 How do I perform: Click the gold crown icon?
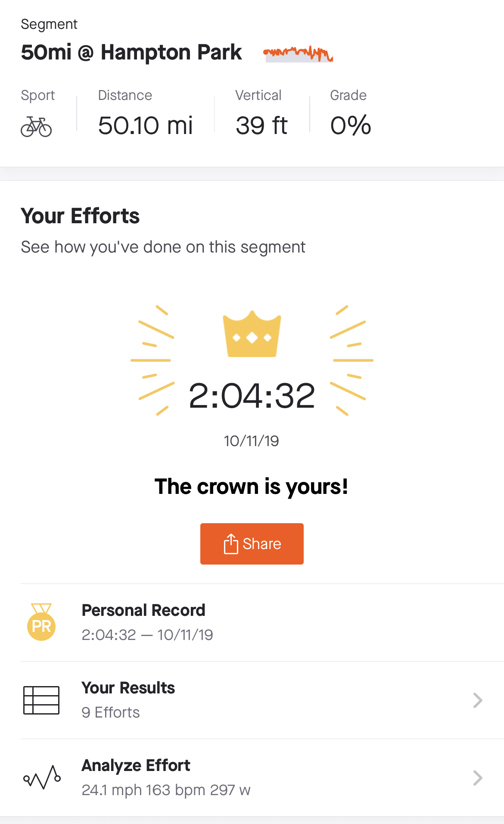252,334
